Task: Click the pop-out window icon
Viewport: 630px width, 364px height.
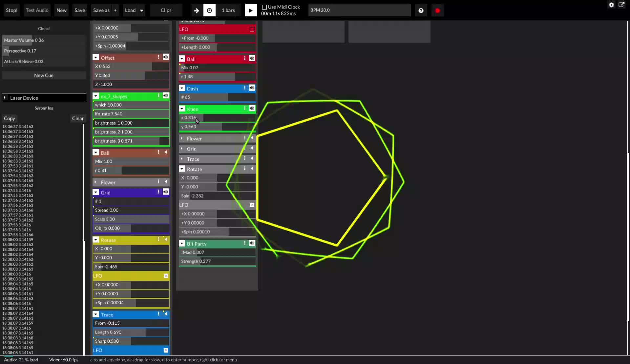Action: pos(621,5)
